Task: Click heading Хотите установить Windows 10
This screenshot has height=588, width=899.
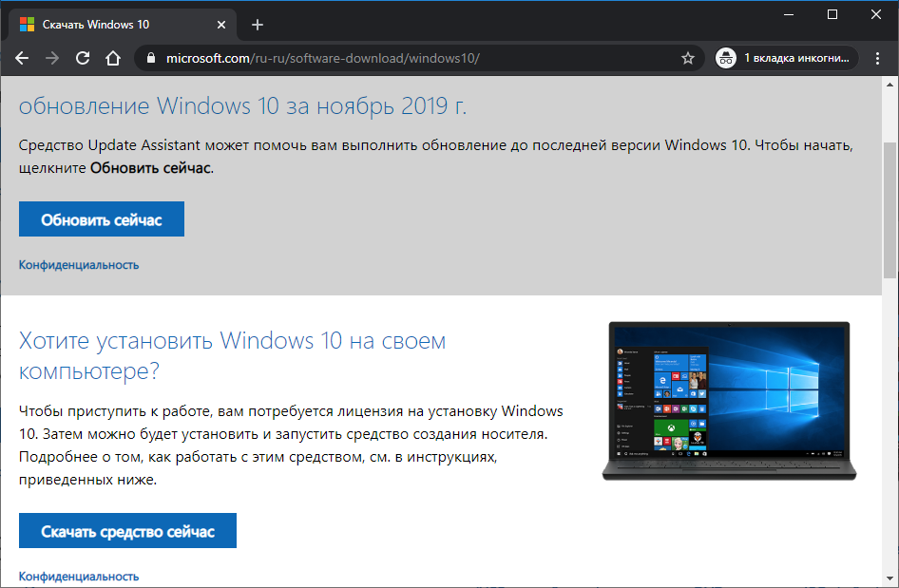Action: coord(232,355)
